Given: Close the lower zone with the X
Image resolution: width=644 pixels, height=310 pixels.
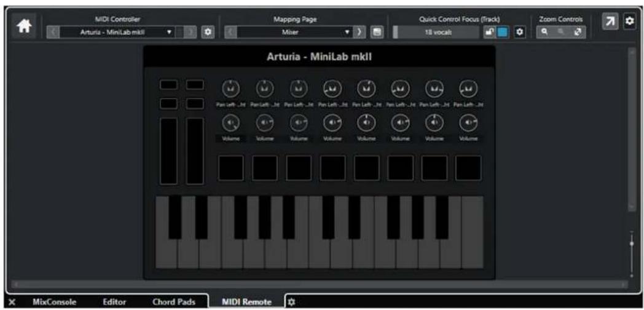Looking at the screenshot, I should pyautogui.click(x=12, y=302).
